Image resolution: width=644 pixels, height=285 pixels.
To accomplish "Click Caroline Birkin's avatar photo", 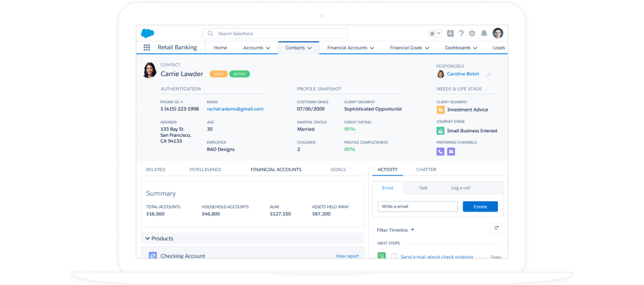I will pyautogui.click(x=440, y=74).
